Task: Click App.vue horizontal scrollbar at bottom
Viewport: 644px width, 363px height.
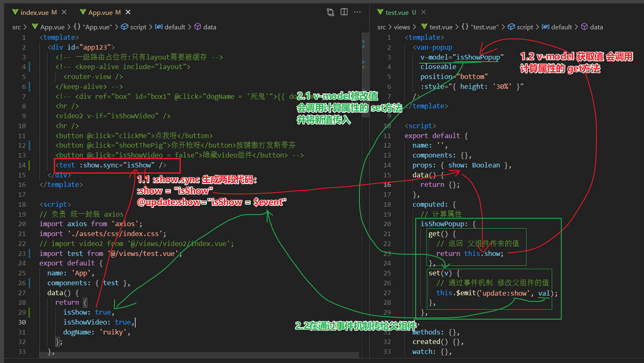Action: (199, 355)
